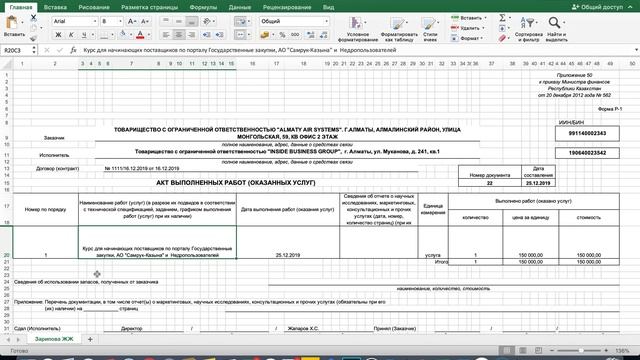The image size is (640, 360).
Task: Switch to Normal view in status bar
Action: coord(507,351)
